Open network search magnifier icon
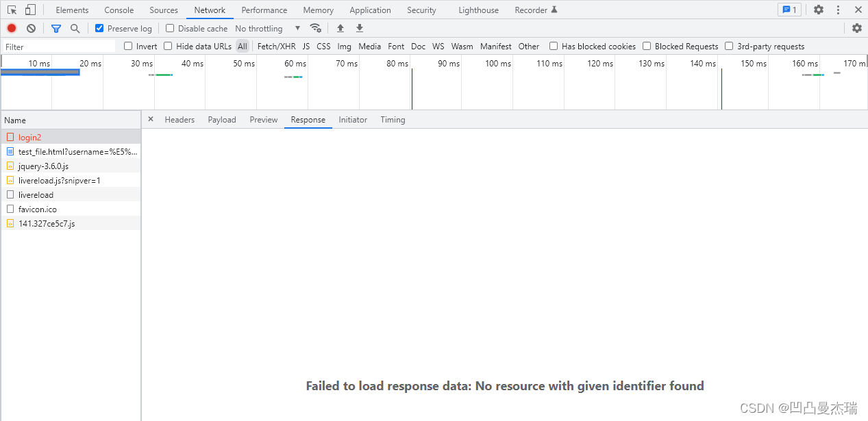This screenshot has width=868, height=421. pyautogui.click(x=75, y=29)
